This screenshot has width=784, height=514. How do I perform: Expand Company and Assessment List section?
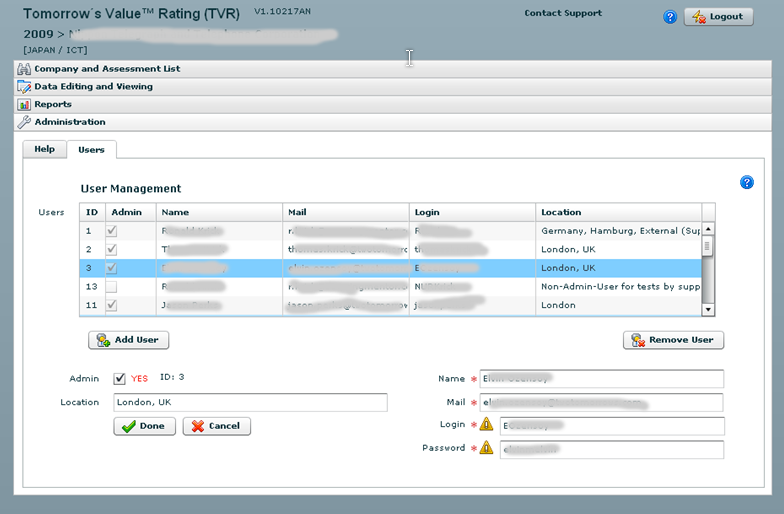pos(107,69)
